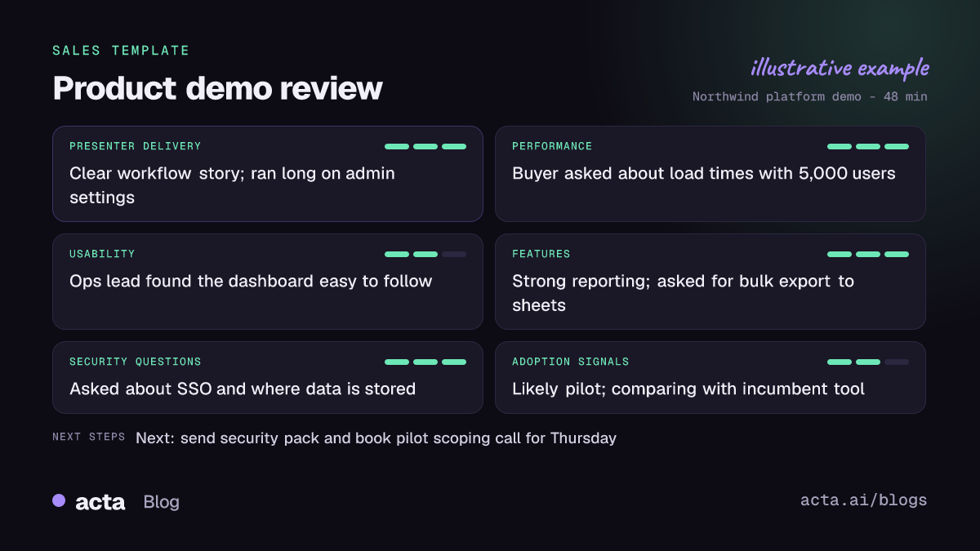Select the Usability card
Screen dimensions: 980x551
point(268,282)
